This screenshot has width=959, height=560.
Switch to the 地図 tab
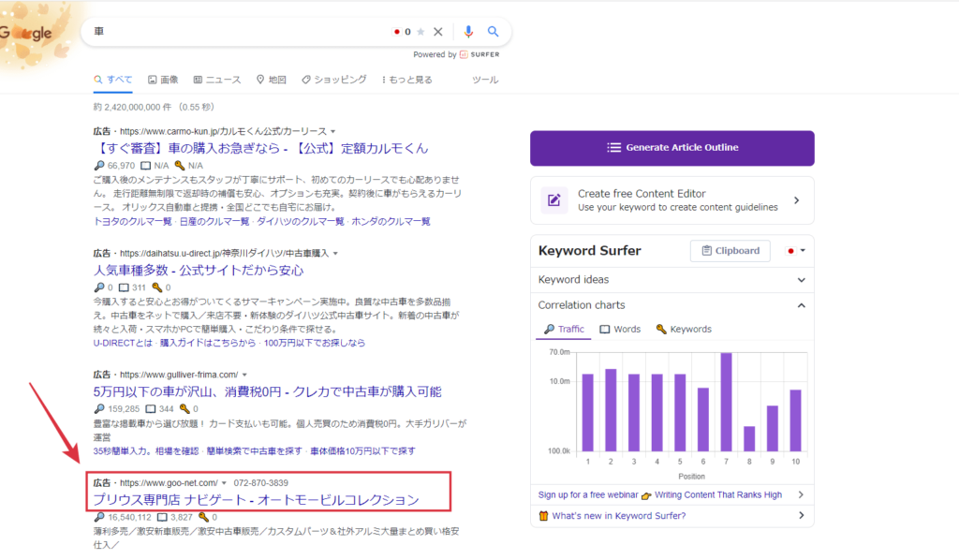click(271, 80)
